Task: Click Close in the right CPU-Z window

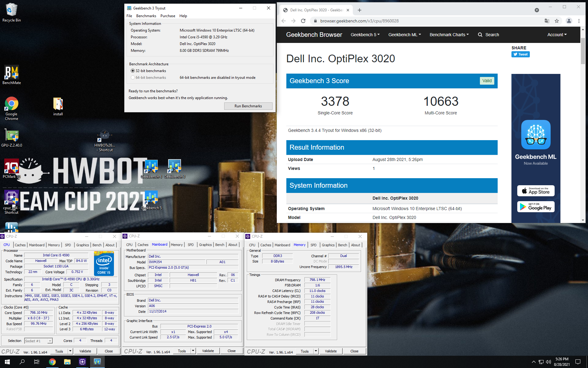Action: [x=354, y=351]
